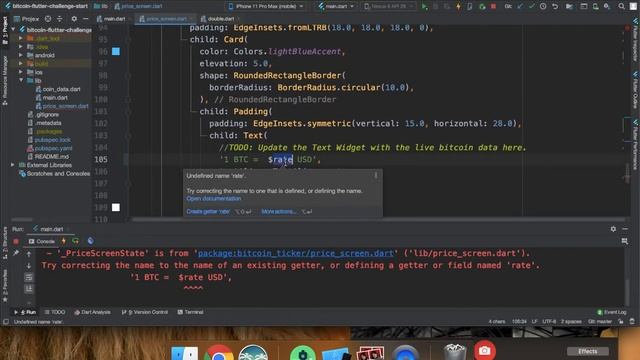Click the white color swatch in gutter

coord(116,207)
